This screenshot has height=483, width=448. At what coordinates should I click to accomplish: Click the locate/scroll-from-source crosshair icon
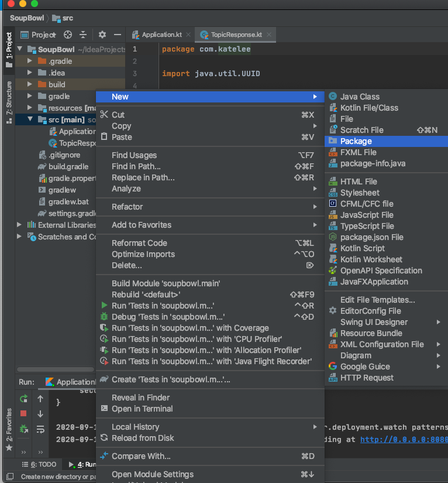pos(68,35)
